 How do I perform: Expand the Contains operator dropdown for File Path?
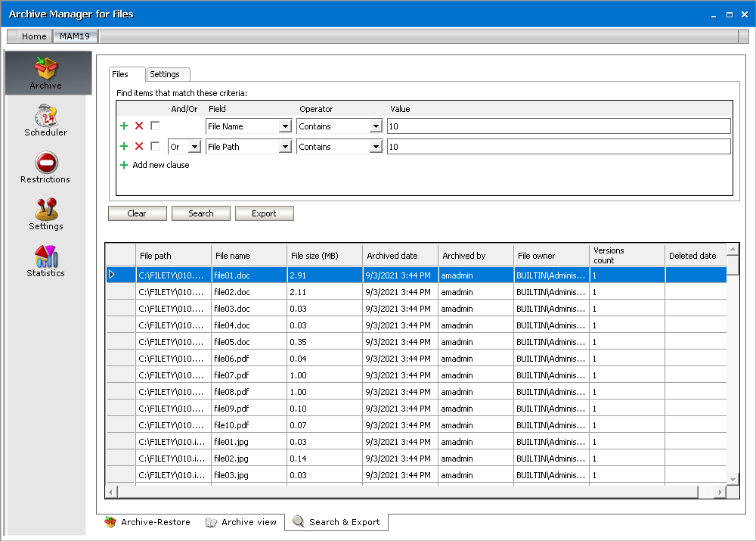coord(376,147)
